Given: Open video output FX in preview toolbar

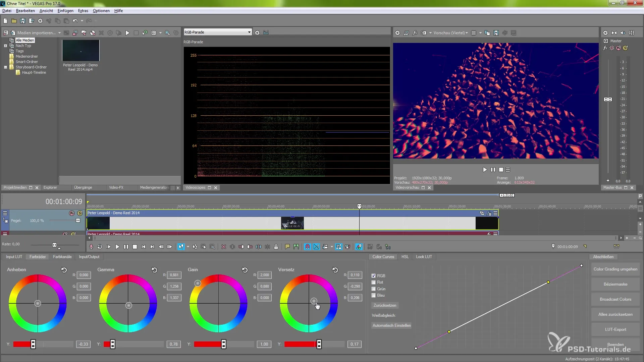Looking at the screenshot, I should [415, 33].
